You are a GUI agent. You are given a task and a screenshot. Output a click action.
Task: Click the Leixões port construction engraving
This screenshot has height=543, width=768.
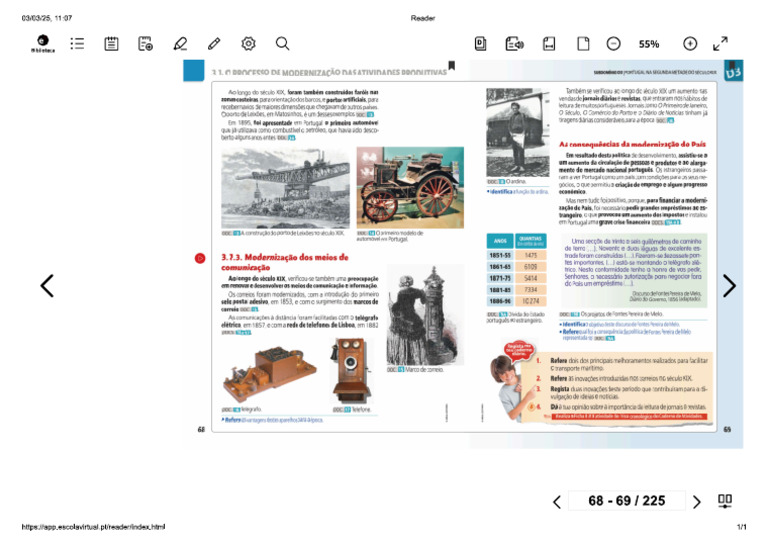(x=286, y=188)
